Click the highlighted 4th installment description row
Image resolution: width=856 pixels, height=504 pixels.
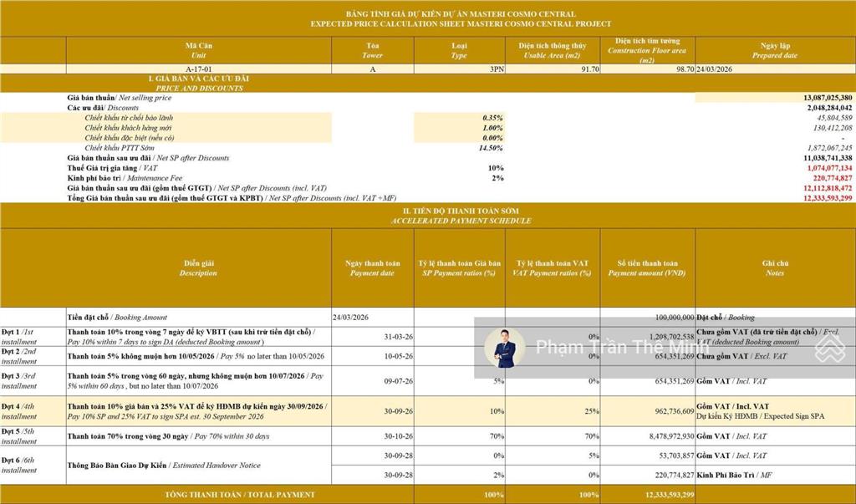click(198, 410)
